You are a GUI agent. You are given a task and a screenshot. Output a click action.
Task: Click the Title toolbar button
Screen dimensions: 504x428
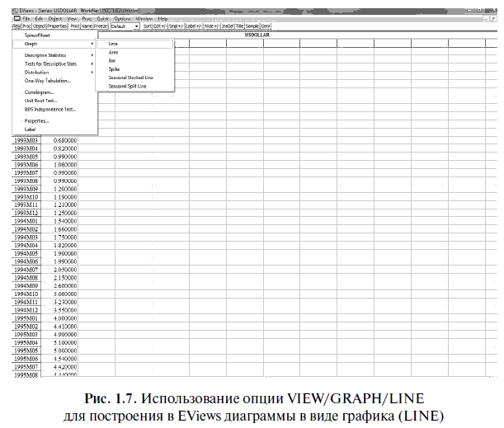click(240, 26)
